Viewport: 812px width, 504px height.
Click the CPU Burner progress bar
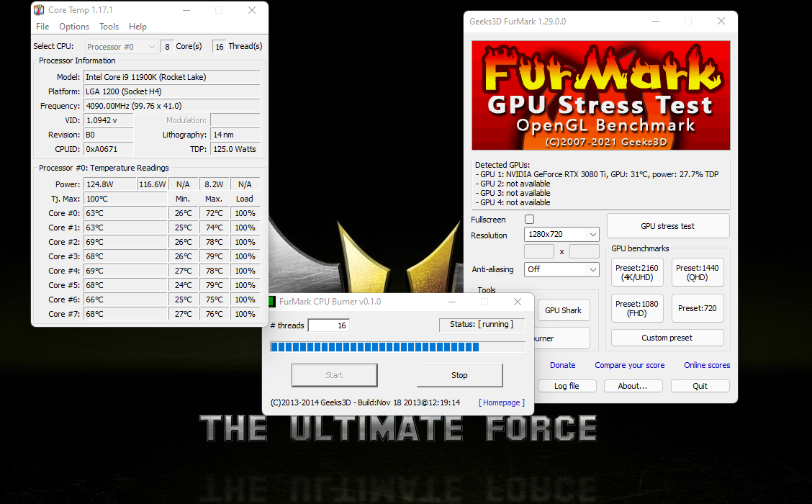(x=397, y=347)
